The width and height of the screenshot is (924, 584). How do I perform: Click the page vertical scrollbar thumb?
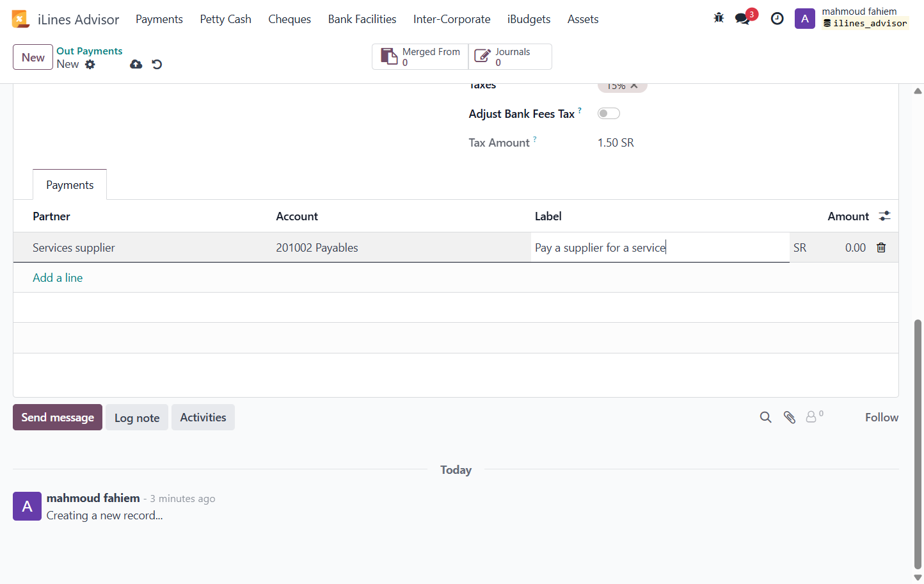(918, 444)
